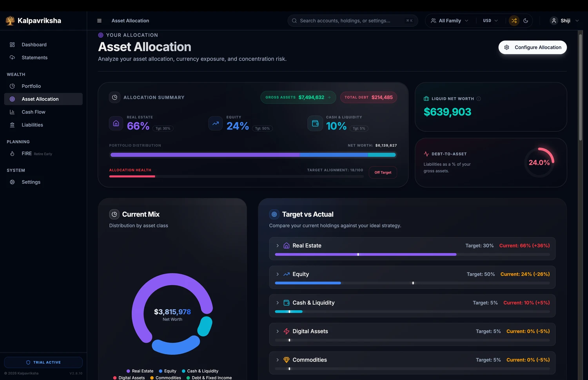This screenshot has width=588, height=380.
Task: Expand the Real Estate row
Action: (x=278, y=246)
